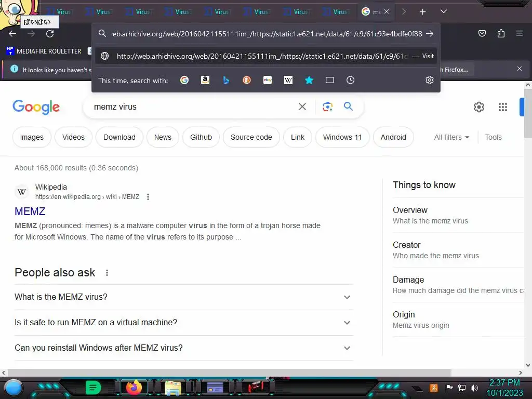This screenshot has height=399, width=532.
Task: Open the green notes app on taskbar
Action: 93,388
